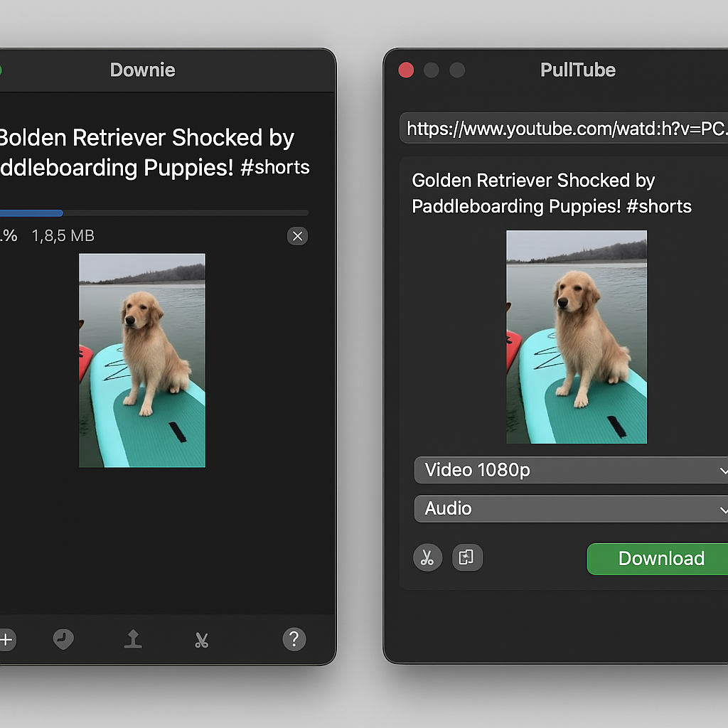Click the PullTube video title text

point(552,193)
